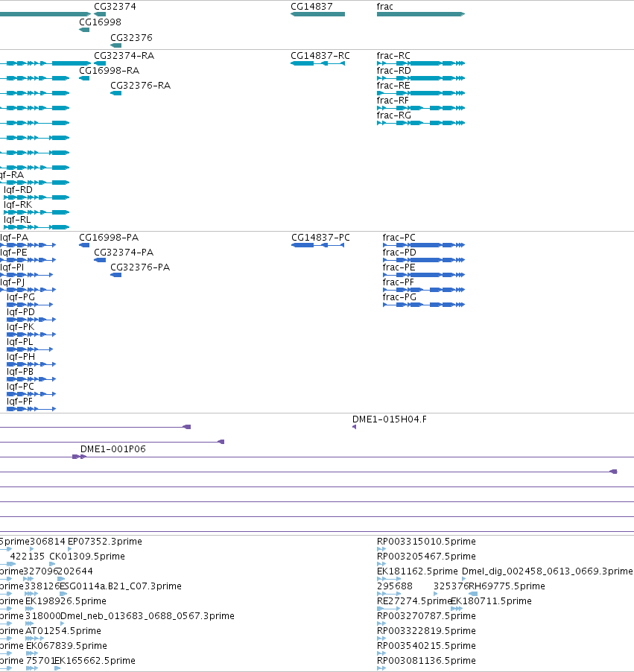Click EST EK067839.5prime

click(66, 646)
